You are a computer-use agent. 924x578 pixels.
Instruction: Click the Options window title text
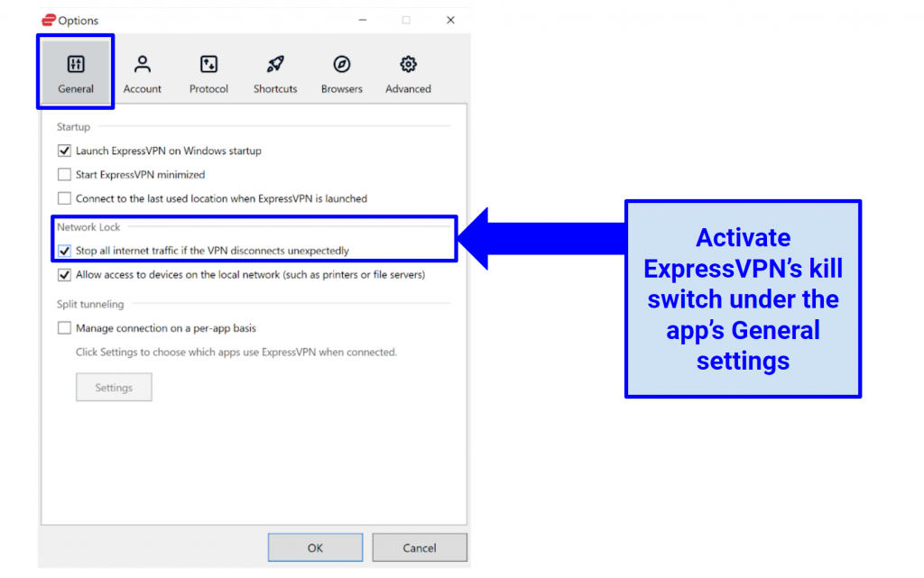tap(79, 21)
